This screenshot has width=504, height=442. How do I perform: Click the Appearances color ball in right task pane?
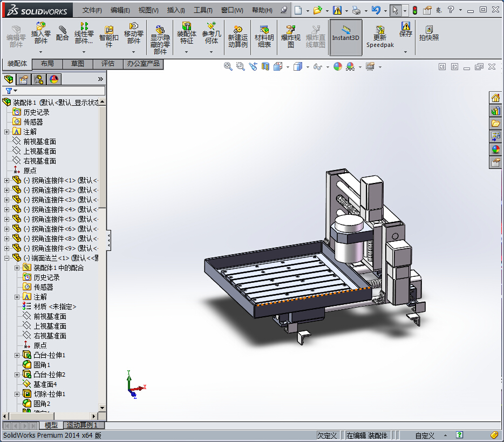coord(495,149)
